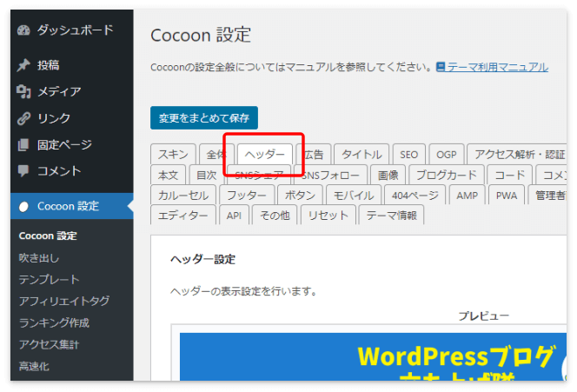The width and height of the screenshot is (577, 392).
Task: Switch to the スキン tab
Action: click(x=173, y=154)
